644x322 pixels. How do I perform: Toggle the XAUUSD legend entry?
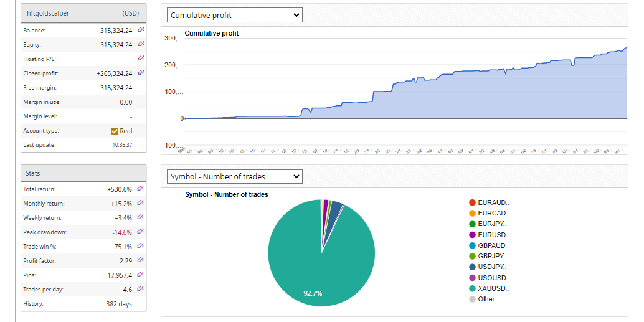pyautogui.click(x=493, y=288)
